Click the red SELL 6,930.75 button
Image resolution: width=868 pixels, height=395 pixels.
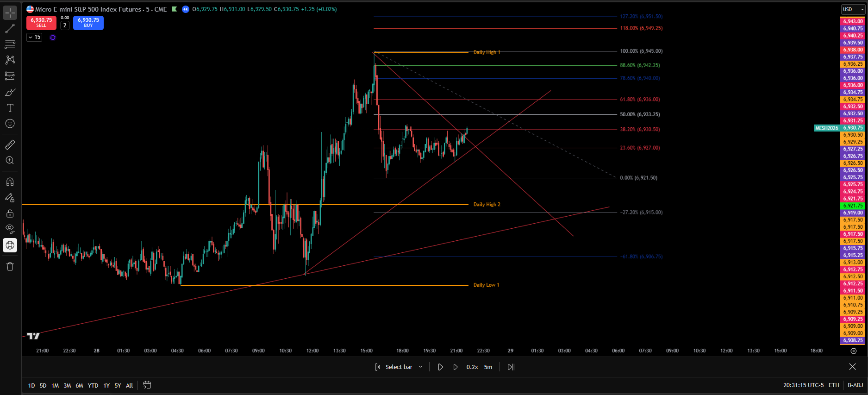[x=41, y=22]
